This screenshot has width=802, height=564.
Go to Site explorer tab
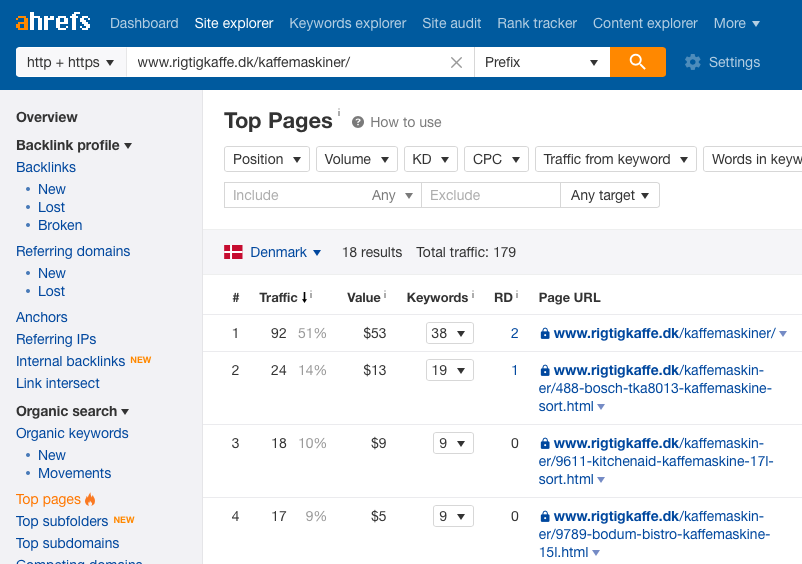pyautogui.click(x=234, y=23)
